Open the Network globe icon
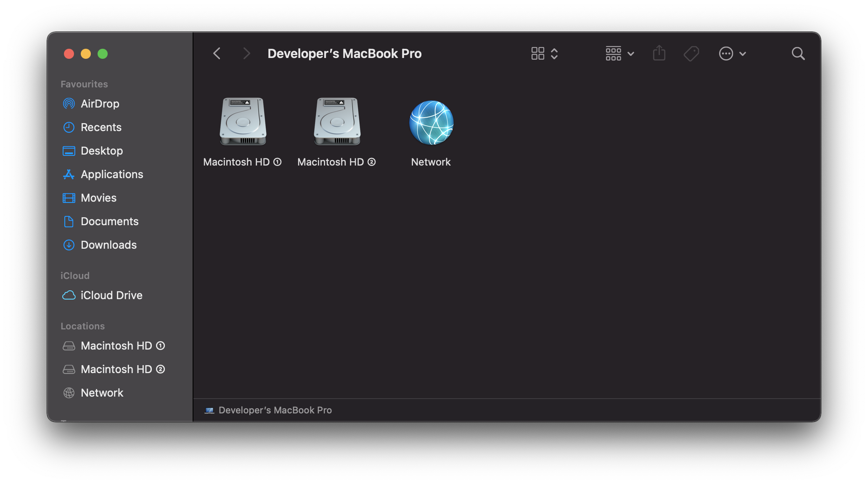 (x=431, y=122)
